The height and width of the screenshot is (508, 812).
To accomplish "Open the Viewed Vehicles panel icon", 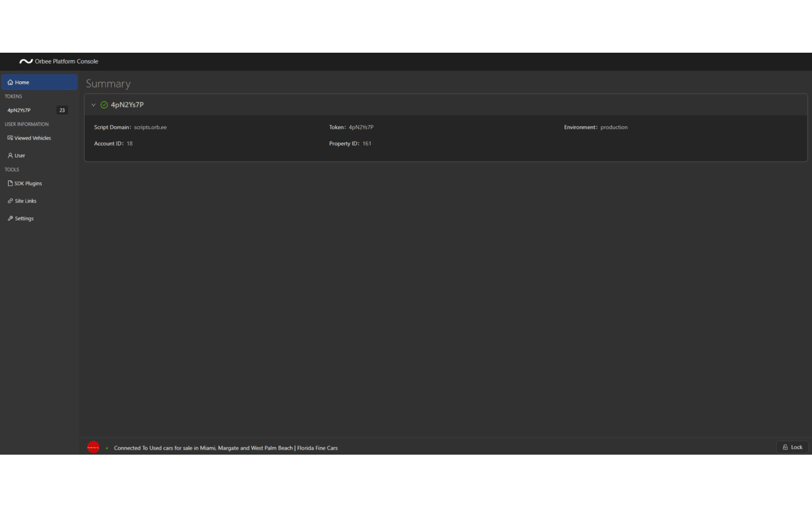I will [x=9, y=138].
